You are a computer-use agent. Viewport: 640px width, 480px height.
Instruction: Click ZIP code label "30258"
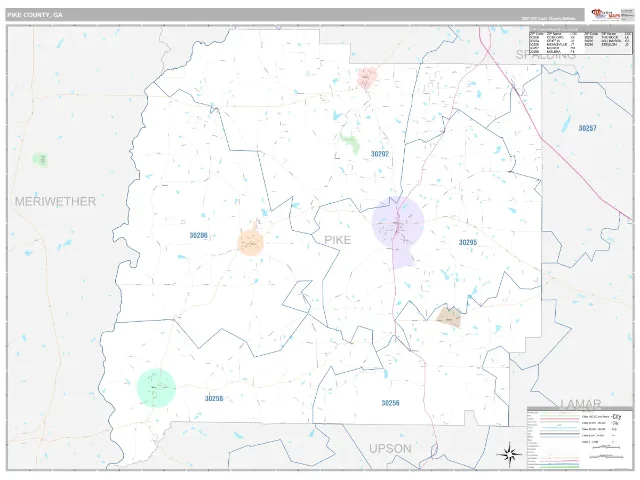click(x=214, y=398)
